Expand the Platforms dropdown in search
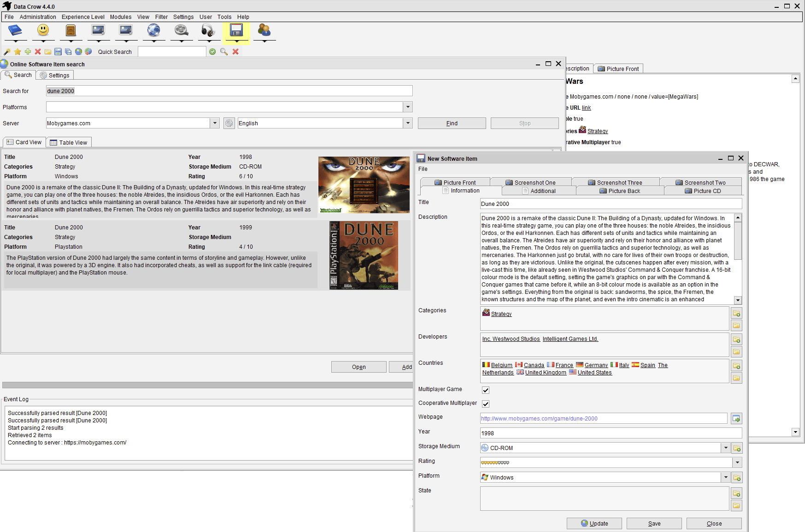Image resolution: width=805 pixels, height=532 pixels. point(408,107)
